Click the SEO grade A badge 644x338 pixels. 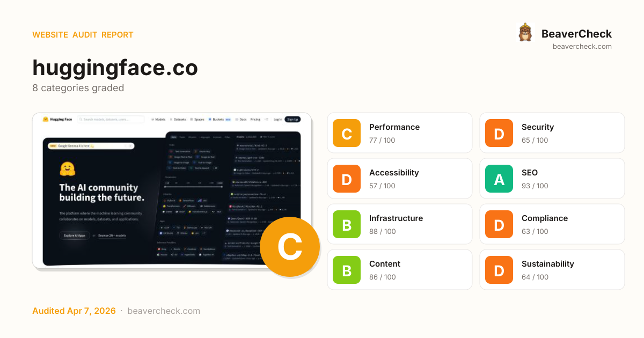[499, 179]
